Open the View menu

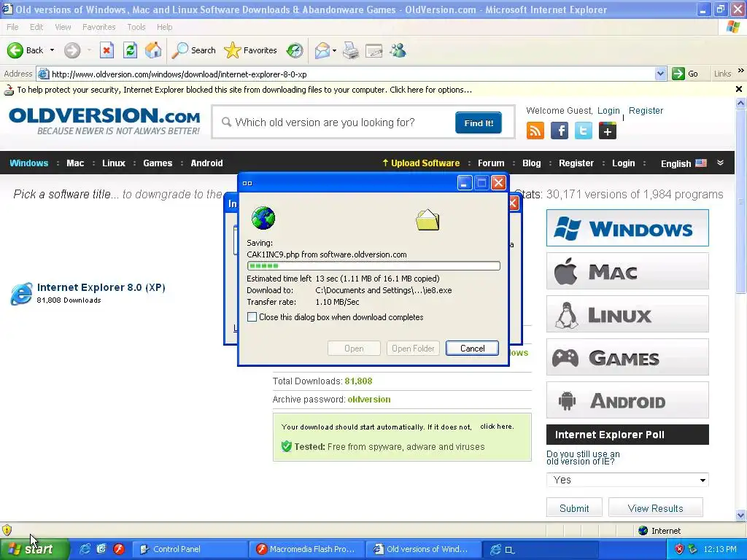coord(63,27)
